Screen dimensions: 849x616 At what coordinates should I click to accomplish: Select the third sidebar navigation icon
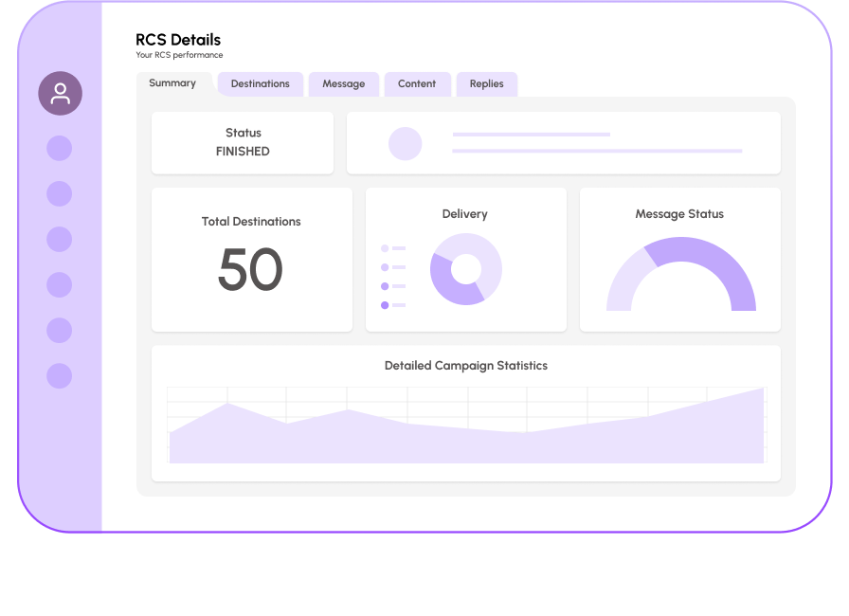point(59,239)
